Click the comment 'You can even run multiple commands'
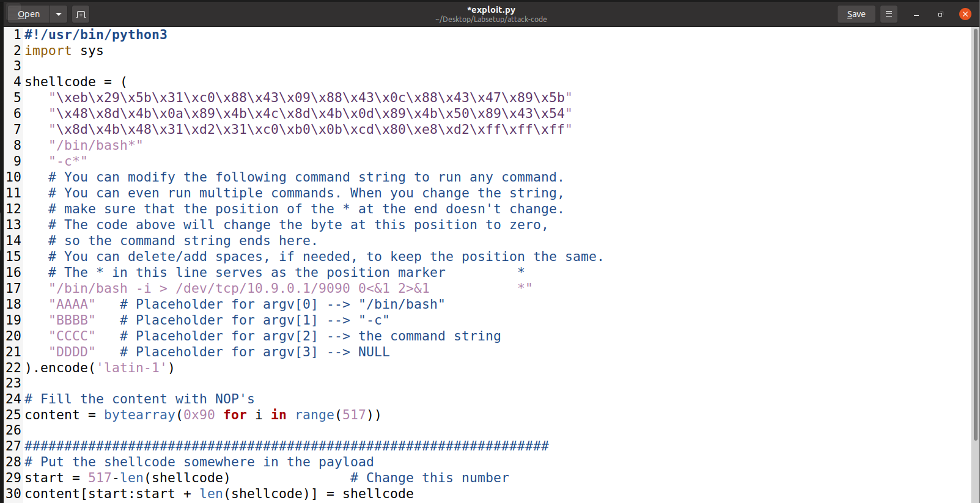 click(x=306, y=193)
